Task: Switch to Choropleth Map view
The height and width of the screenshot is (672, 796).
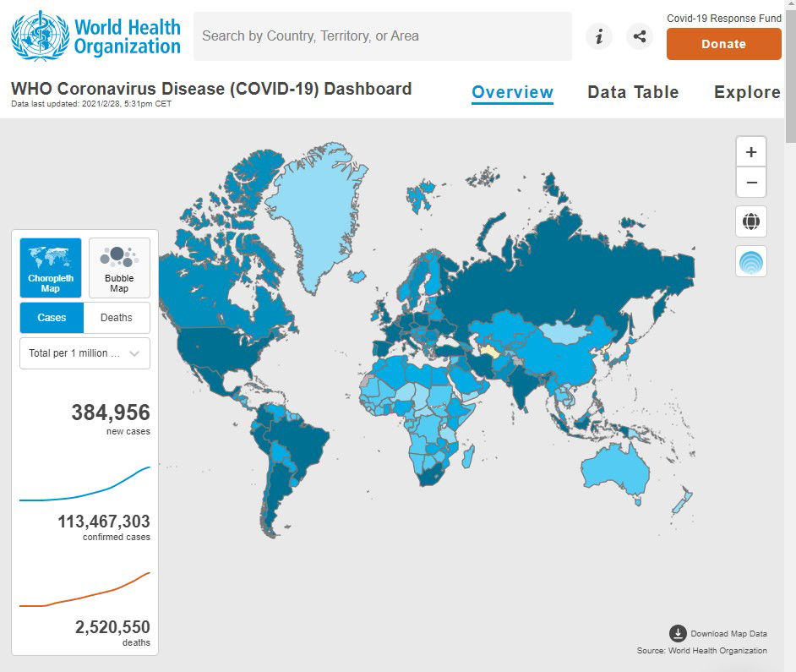Action: 51,268
